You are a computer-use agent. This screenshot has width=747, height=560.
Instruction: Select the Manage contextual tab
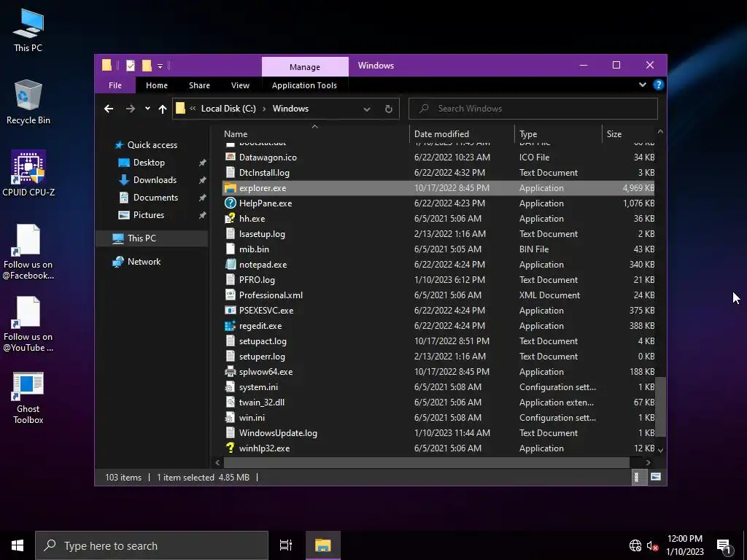point(305,66)
